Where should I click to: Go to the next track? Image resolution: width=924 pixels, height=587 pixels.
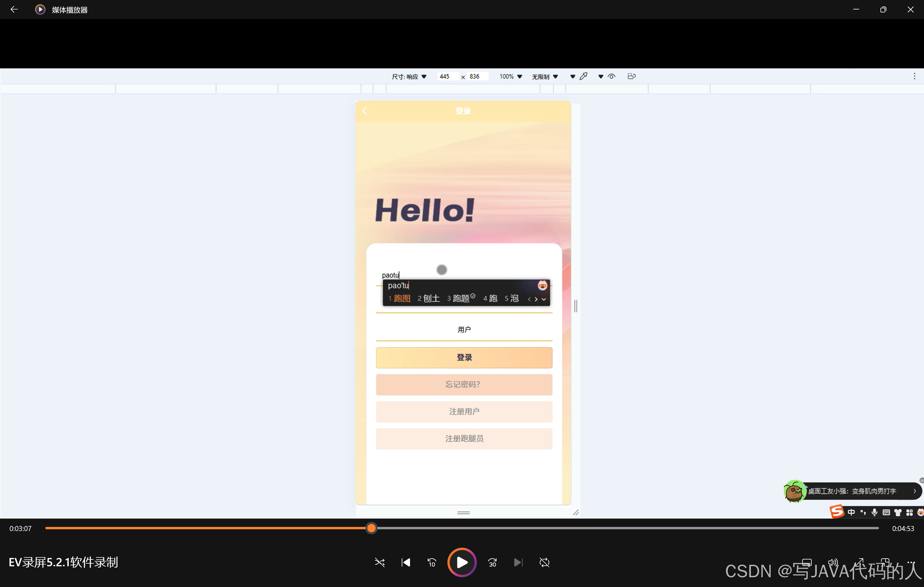[518, 562]
